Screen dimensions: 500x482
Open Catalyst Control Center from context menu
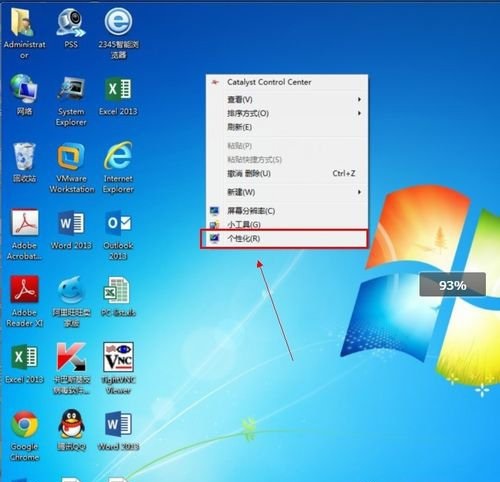(x=287, y=82)
